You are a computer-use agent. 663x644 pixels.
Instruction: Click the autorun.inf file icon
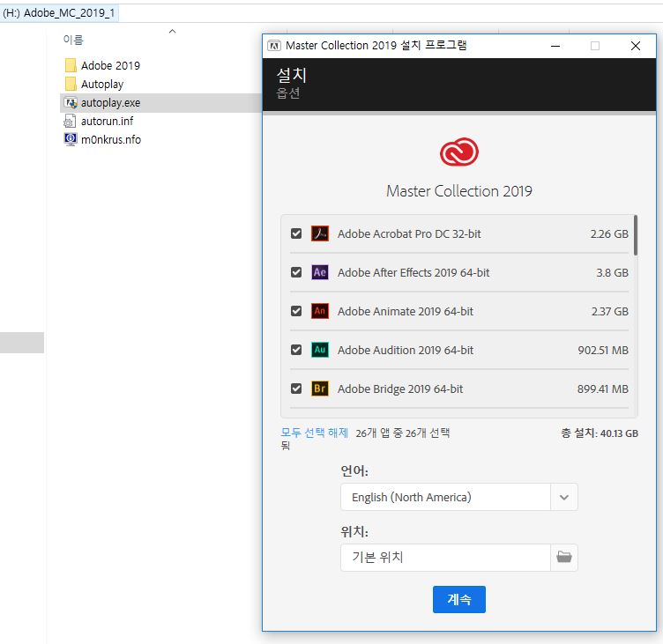(70, 121)
